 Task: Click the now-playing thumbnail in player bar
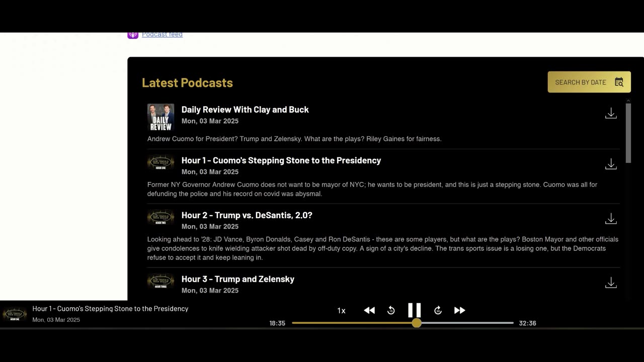pos(15,314)
